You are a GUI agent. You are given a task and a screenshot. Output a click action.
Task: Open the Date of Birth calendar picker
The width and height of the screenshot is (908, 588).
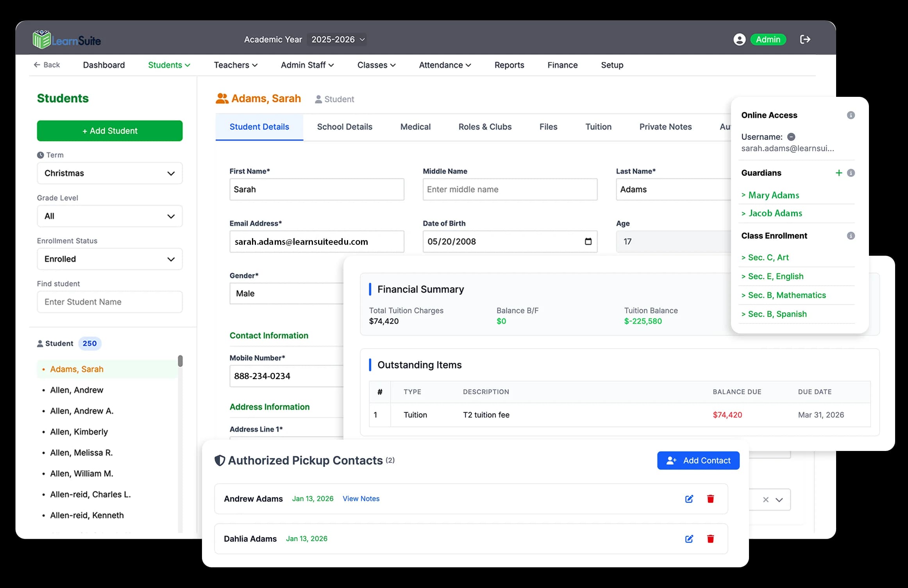pos(588,242)
